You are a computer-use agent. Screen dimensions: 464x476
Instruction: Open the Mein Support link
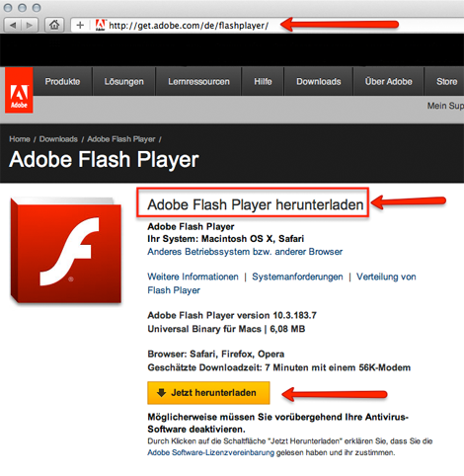point(445,106)
